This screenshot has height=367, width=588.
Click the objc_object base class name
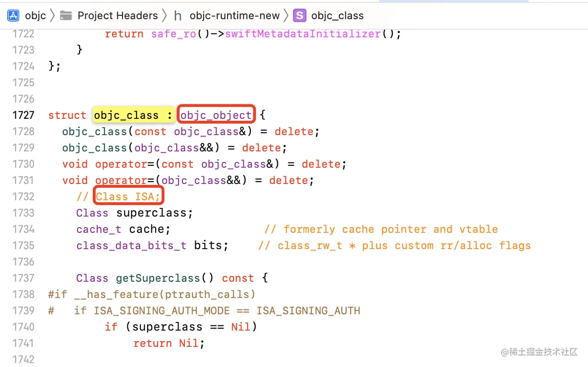216,115
